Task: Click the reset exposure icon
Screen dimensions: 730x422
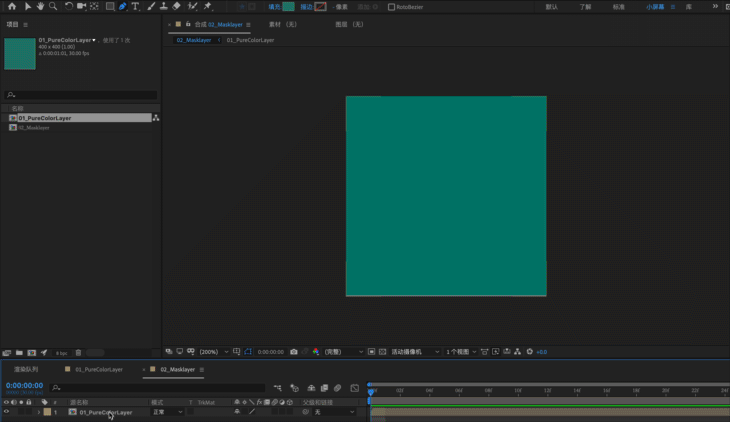Action: (529, 352)
